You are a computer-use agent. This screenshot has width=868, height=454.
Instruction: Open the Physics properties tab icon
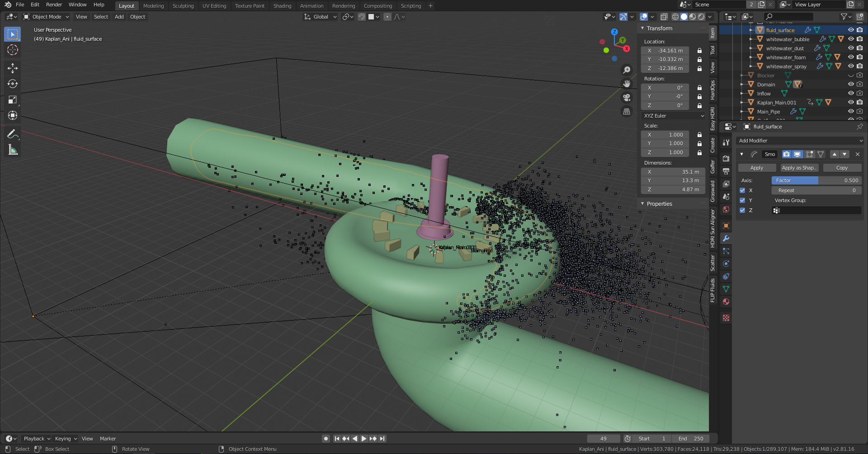(726, 264)
